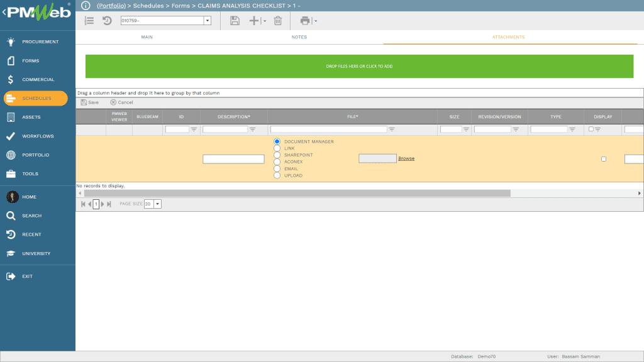Click the grid Cancel button
The width and height of the screenshot is (644, 362).
coord(121,102)
